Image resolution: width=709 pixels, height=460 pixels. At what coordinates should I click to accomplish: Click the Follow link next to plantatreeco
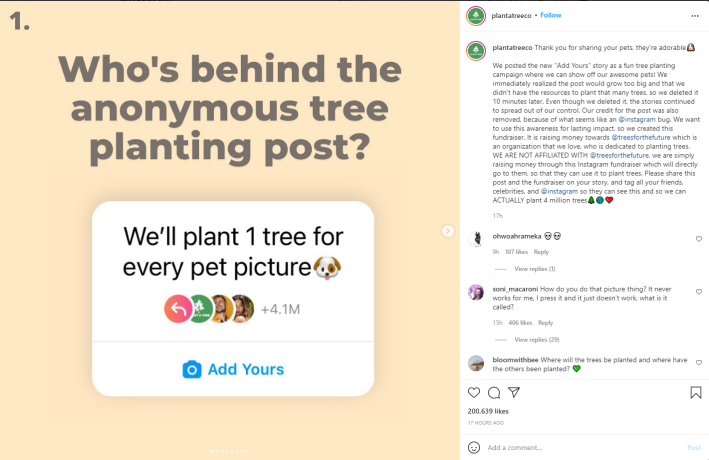(551, 15)
